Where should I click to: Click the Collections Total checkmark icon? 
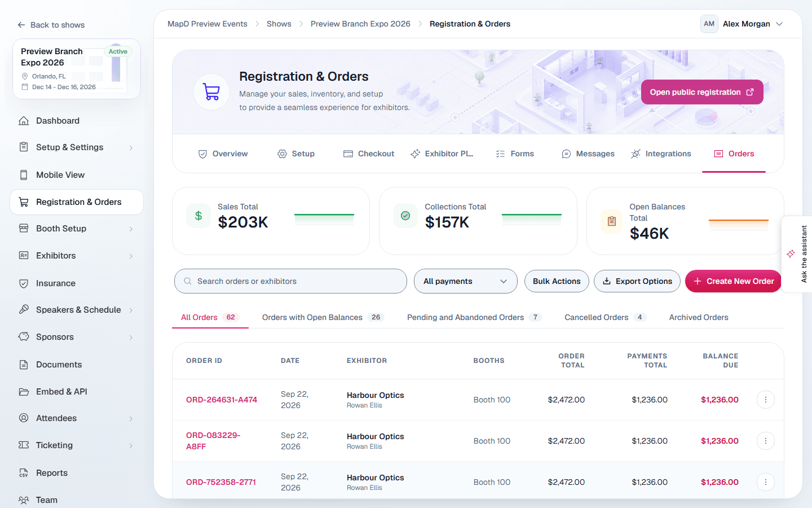click(405, 216)
